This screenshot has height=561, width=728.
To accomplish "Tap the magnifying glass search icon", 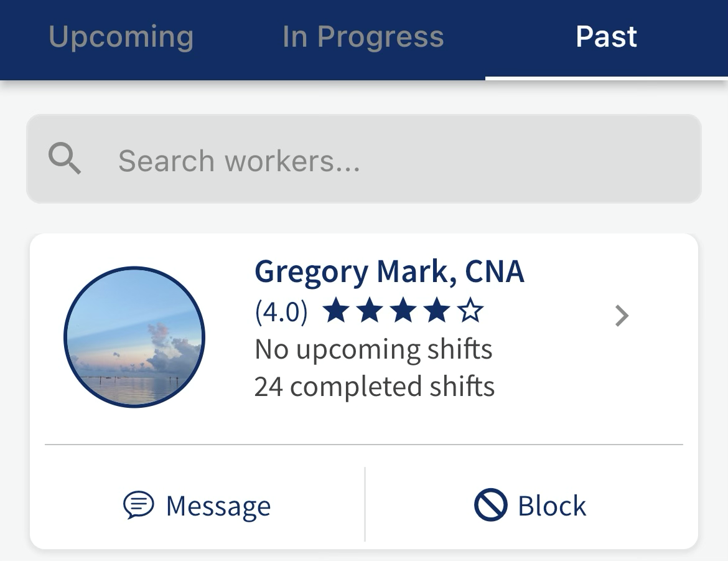I will (x=65, y=159).
